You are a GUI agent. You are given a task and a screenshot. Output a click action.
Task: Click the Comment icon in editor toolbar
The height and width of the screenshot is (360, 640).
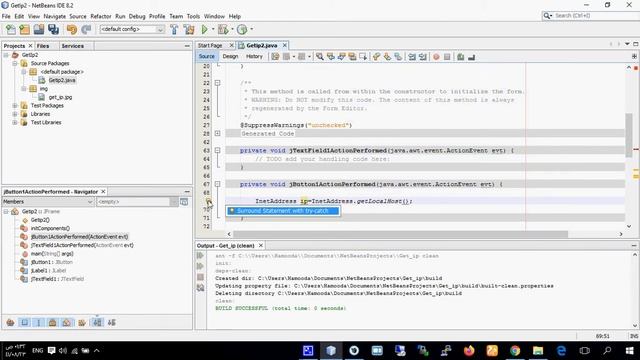point(460,57)
